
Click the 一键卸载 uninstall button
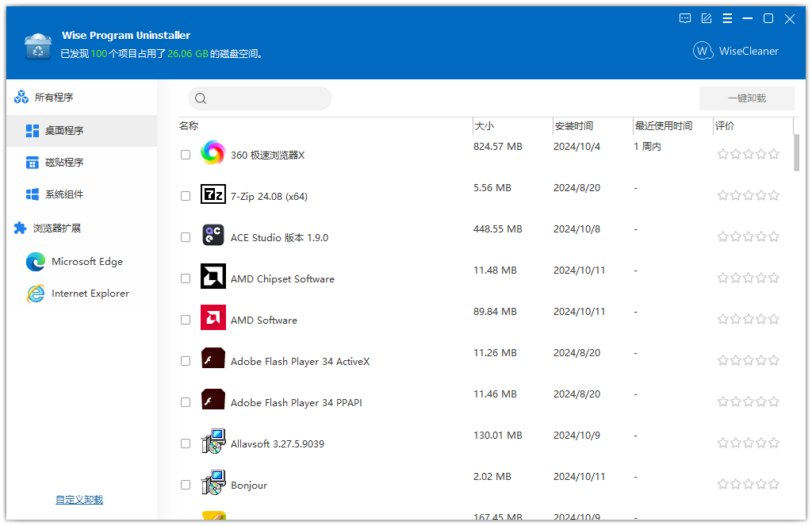pos(745,98)
